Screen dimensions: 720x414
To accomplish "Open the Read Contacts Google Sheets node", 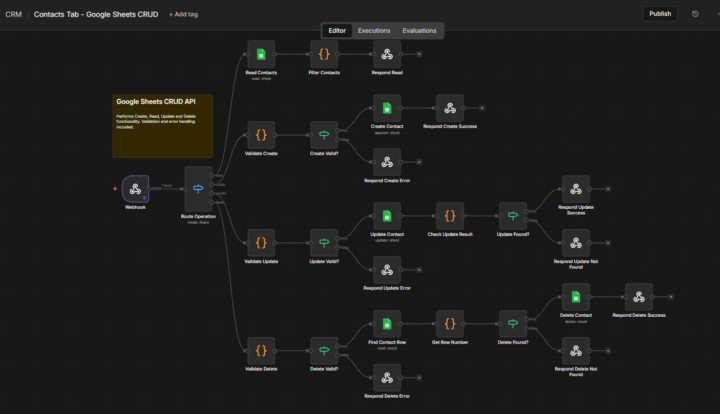I will 261,54.
